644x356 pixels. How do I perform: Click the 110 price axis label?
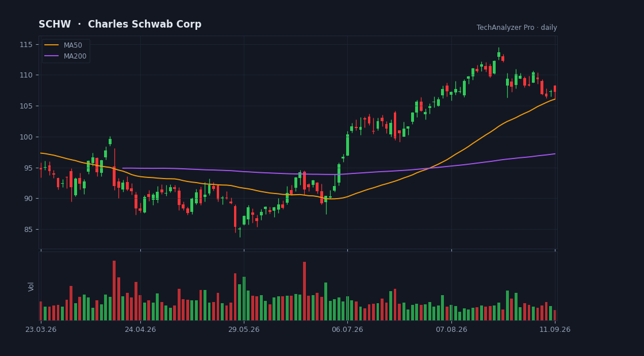[26, 75]
